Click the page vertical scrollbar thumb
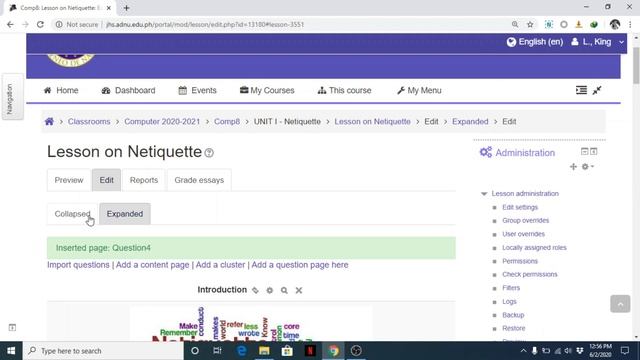This screenshot has height=360, width=640. click(x=636, y=65)
